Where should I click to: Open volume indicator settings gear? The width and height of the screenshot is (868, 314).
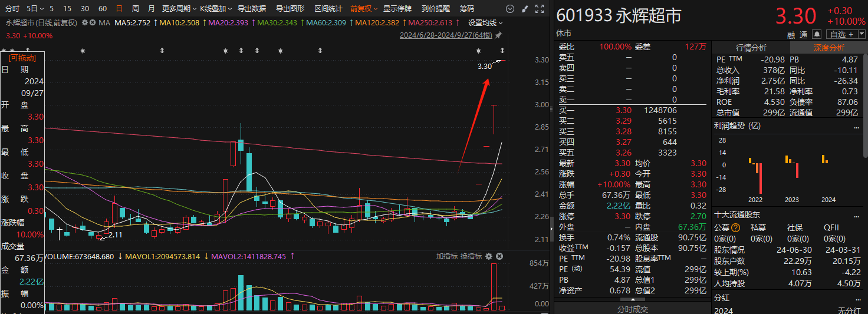pos(489,256)
